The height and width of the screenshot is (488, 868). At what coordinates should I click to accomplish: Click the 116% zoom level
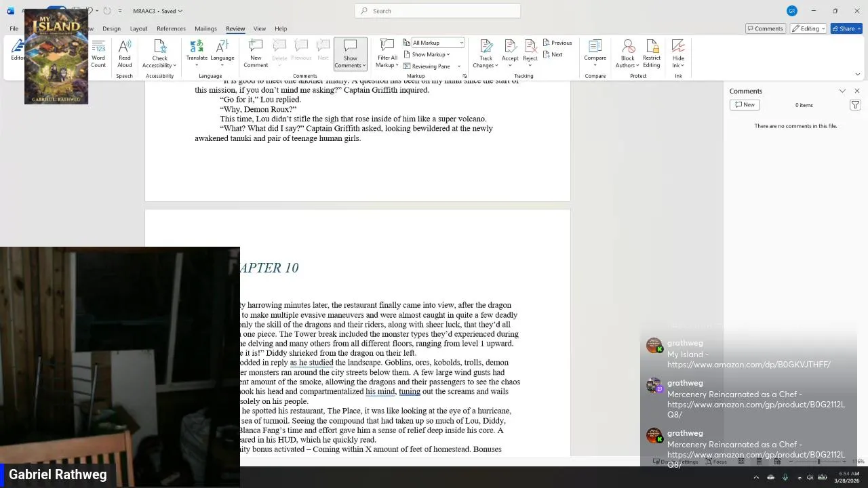click(858, 462)
